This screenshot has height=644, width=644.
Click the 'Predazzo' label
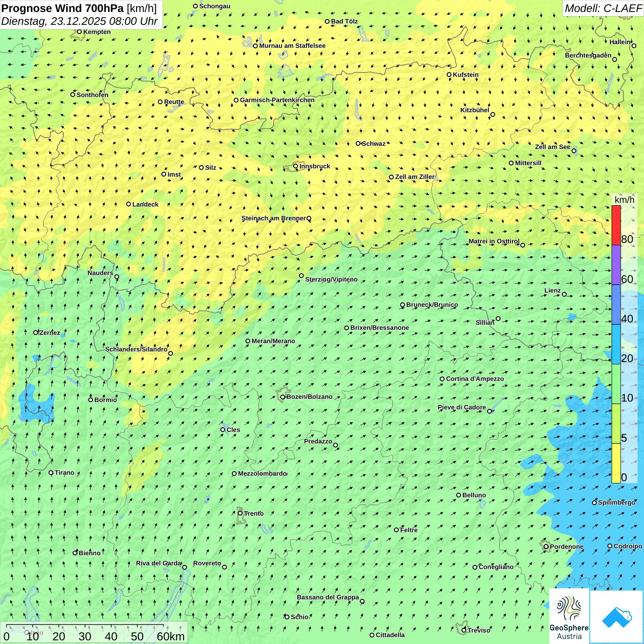click(318, 441)
